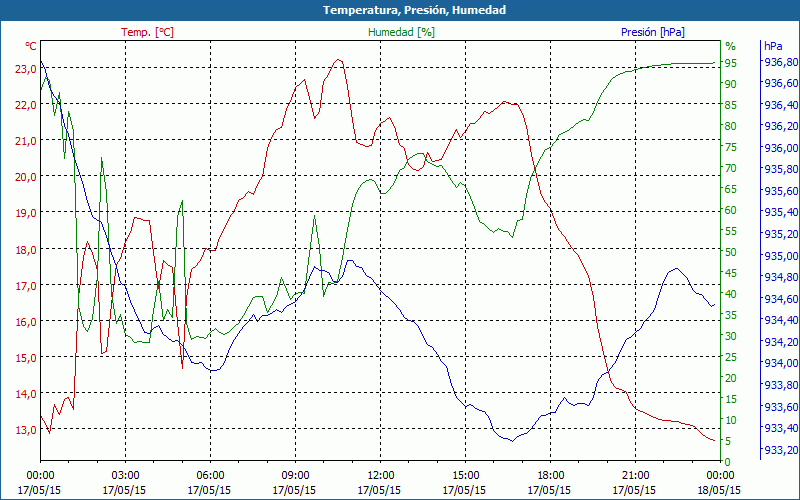Click the "936,40" pressure axis value
800x500 pixels.
pos(779,106)
